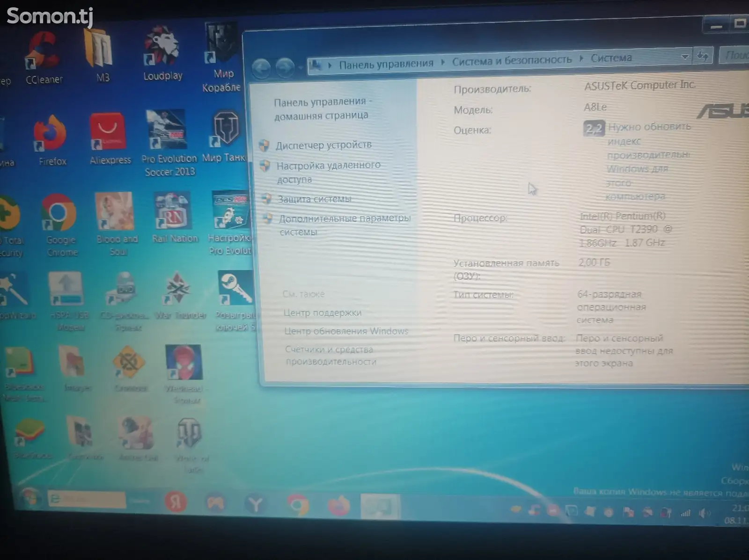
Task: Launch Мир Танков desktop shortcut
Action: coord(224,137)
